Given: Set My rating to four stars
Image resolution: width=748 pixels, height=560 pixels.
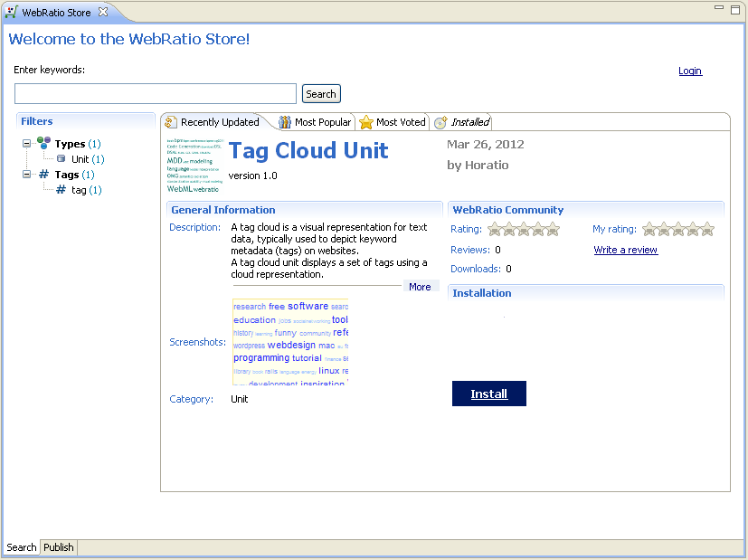Looking at the screenshot, I should [693, 230].
